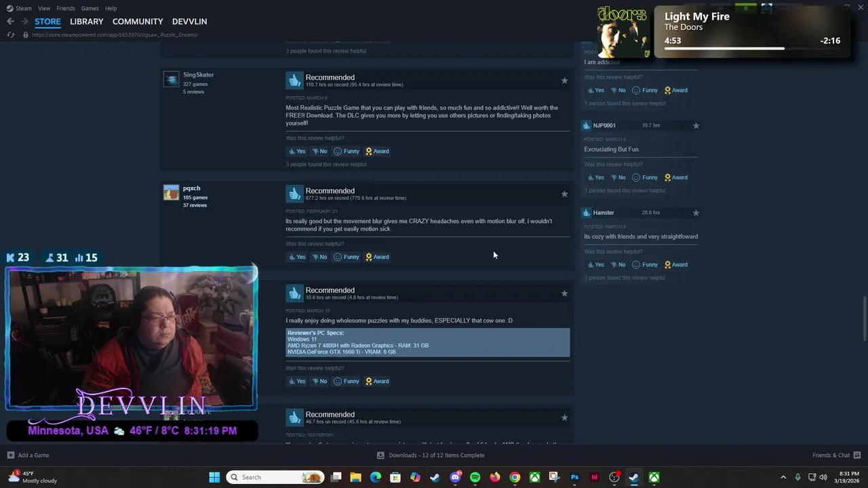Vote No on Hamster's review
Image resolution: width=868 pixels, height=488 pixels.
click(x=618, y=264)
